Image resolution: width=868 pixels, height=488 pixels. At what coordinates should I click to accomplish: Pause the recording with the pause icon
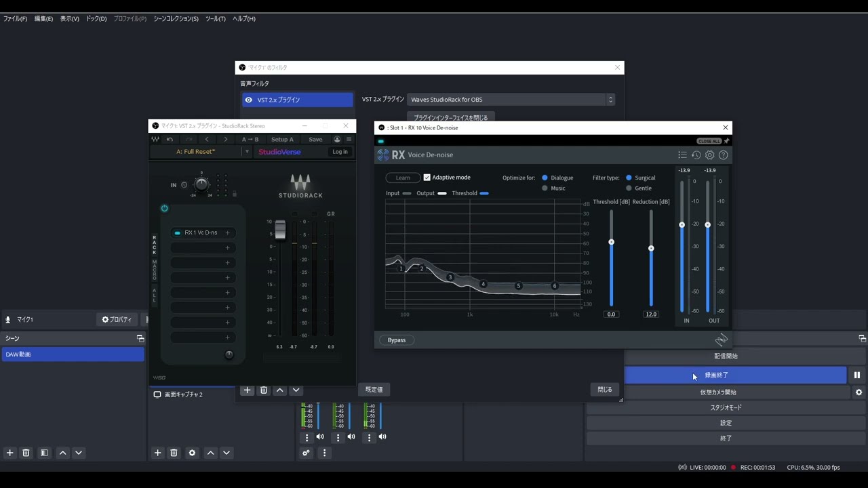tap(857, 375)
